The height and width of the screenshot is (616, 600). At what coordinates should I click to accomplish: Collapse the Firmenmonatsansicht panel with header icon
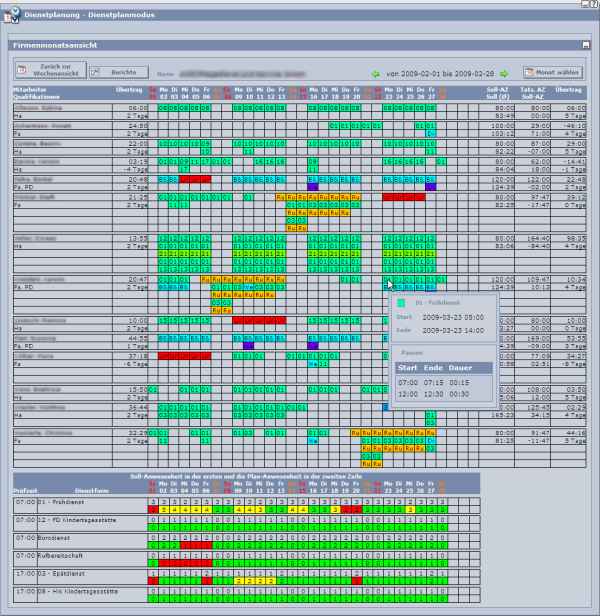586,45
